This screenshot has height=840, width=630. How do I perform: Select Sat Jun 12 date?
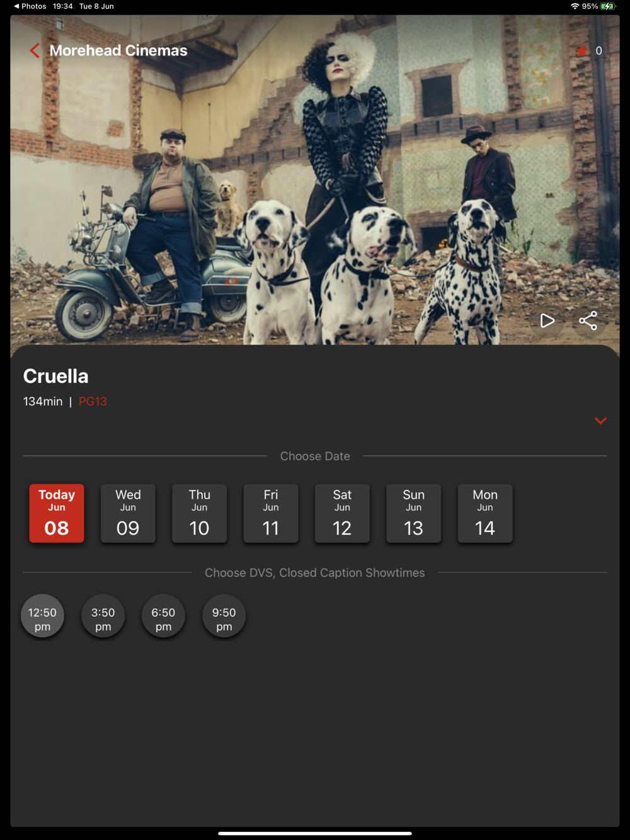[x=342, y=513]
